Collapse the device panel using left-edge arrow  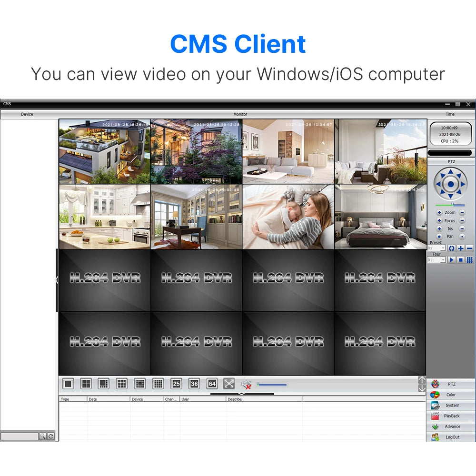[57, 280]
